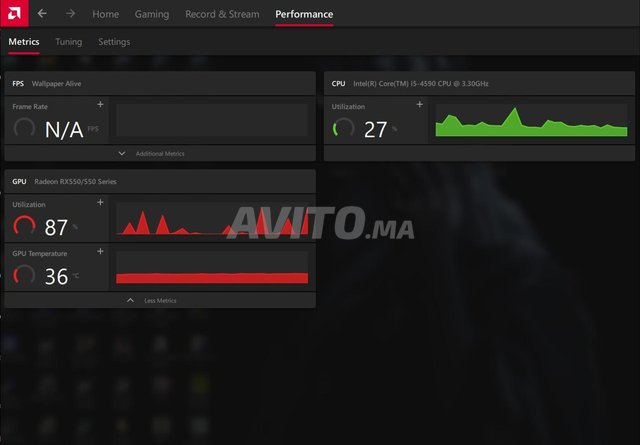Click the plus icon on the Frame Rate tile
640x445 pixels.
click(x=100, y=105)
